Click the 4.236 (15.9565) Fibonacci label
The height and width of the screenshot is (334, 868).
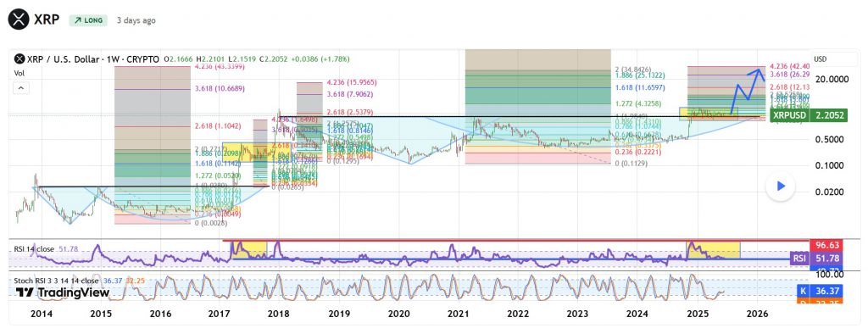click(352, 82)
